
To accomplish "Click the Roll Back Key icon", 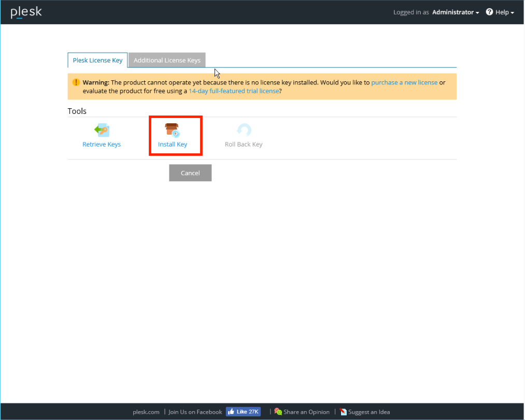I will pyautogui.click(x=244, y=130).
